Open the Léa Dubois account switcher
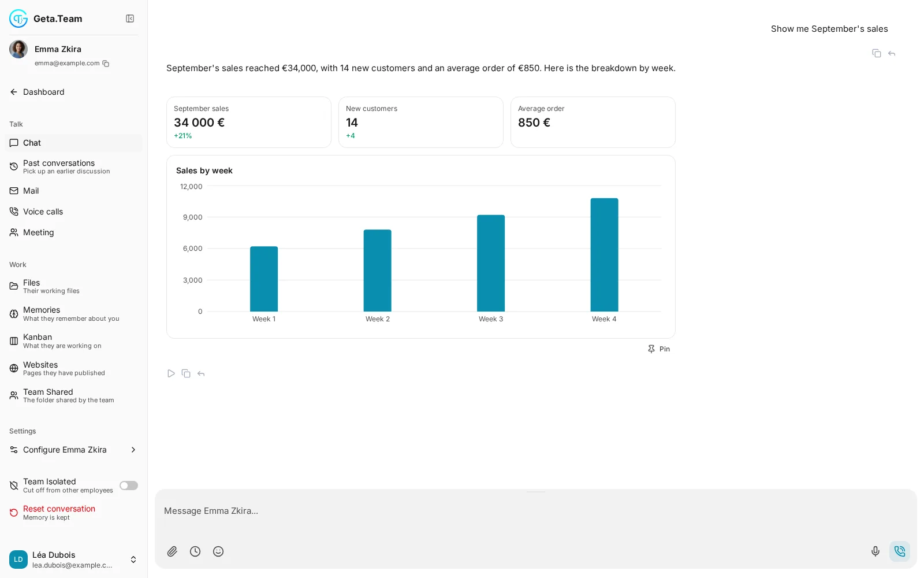This screenshot has height=578, width=924. point(74,560)
